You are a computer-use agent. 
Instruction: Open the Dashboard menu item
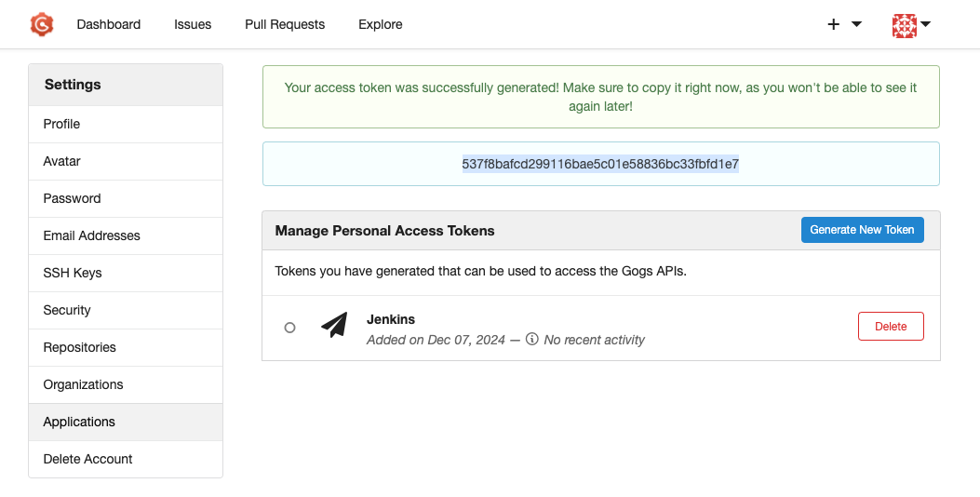tap(109, 24)
